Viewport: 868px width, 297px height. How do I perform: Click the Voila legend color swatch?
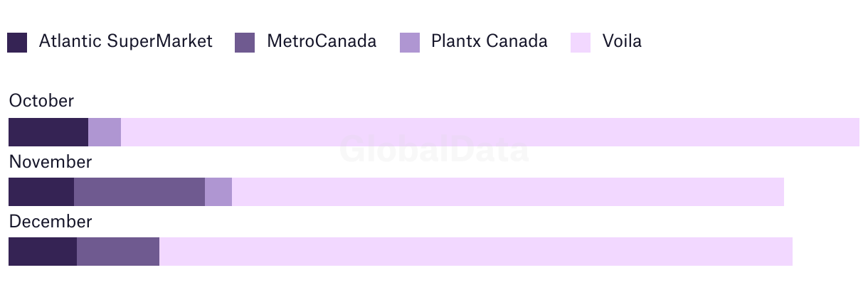click(581, 43)
